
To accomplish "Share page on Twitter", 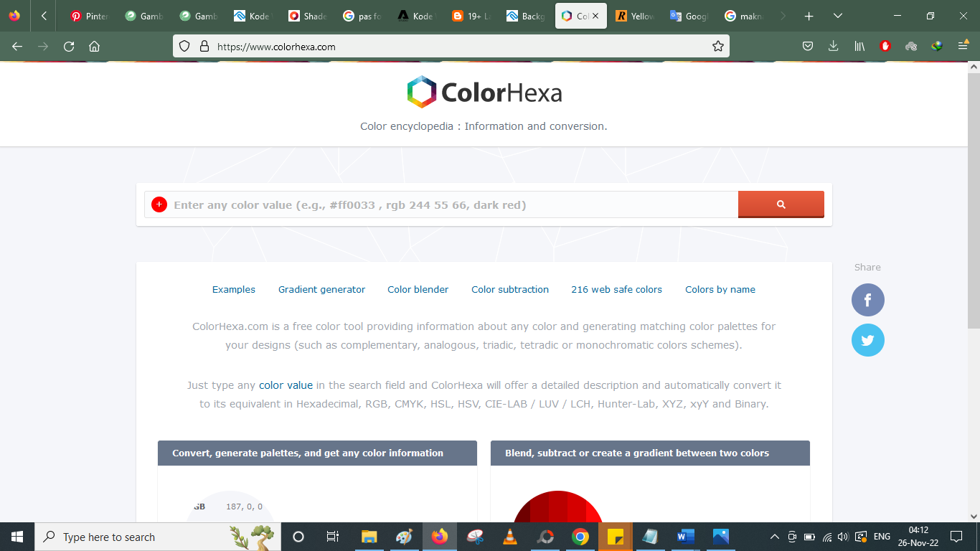I will coord(868,340).
